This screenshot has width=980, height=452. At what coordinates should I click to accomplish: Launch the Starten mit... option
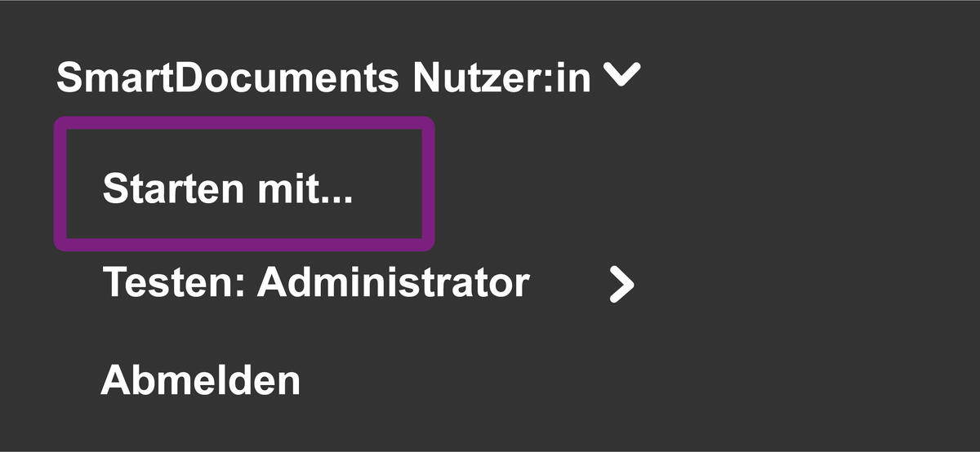click(227, 189)
